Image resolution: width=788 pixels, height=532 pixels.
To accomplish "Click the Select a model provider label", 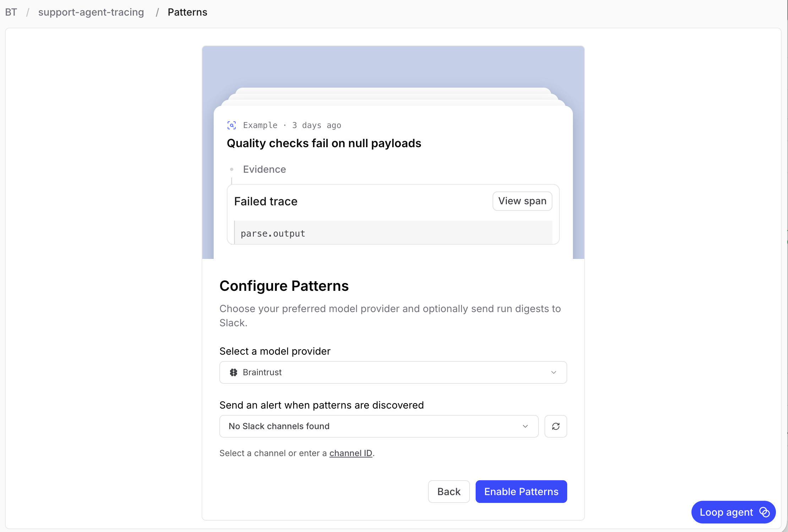I will coord(275,351).
